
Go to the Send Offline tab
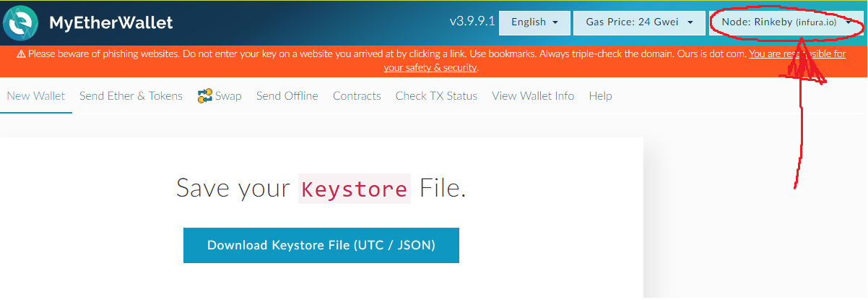(x=287, y=96)
